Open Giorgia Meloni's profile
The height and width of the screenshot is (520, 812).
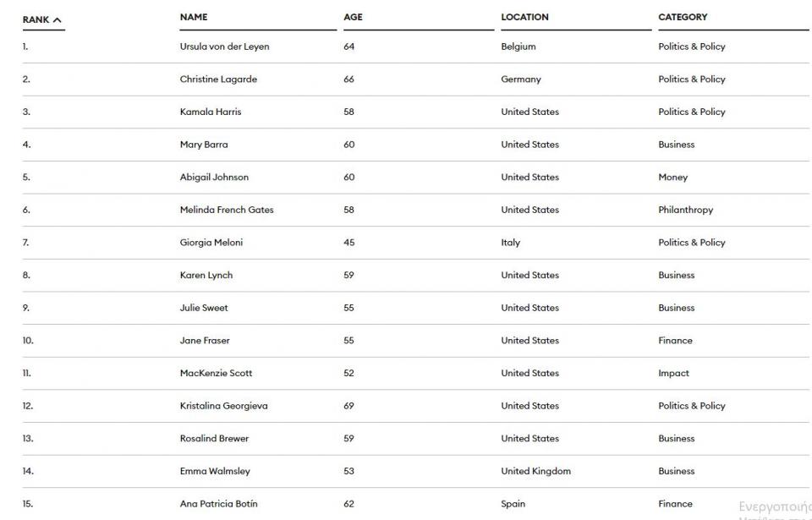[x=211, y=243]
